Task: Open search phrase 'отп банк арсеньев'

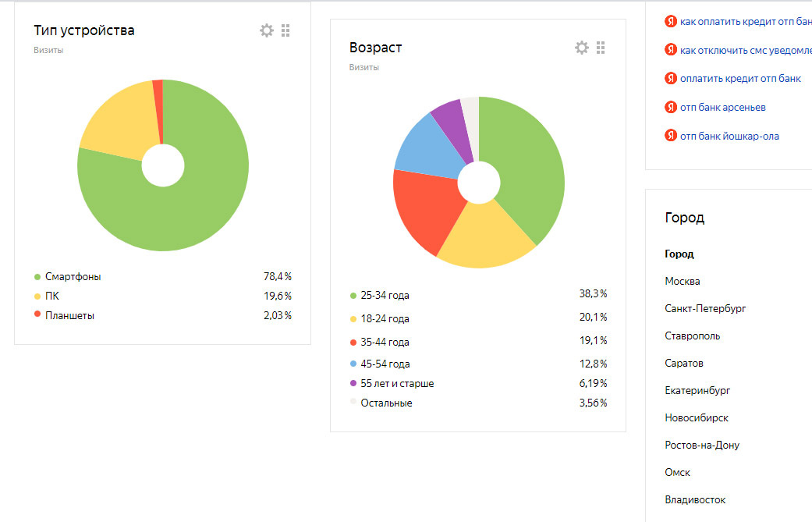Action: (723, 108)
